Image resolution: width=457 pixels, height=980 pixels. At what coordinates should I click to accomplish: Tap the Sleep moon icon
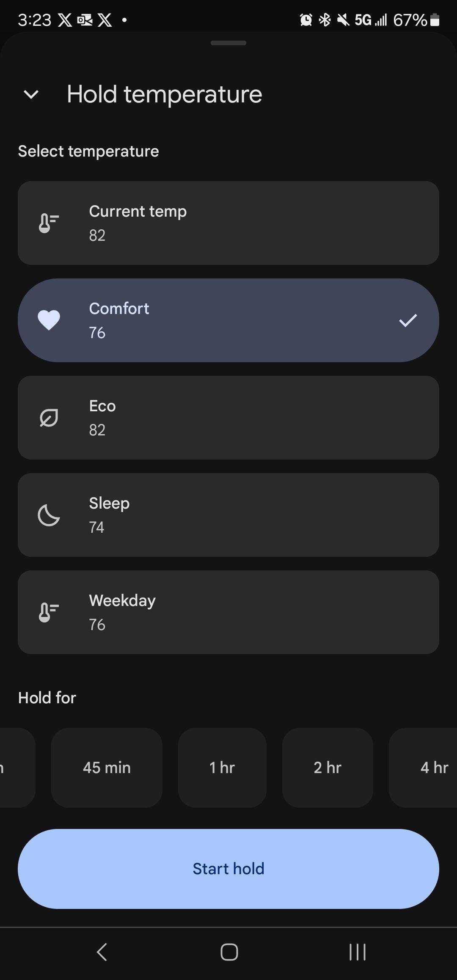point(49,515)
